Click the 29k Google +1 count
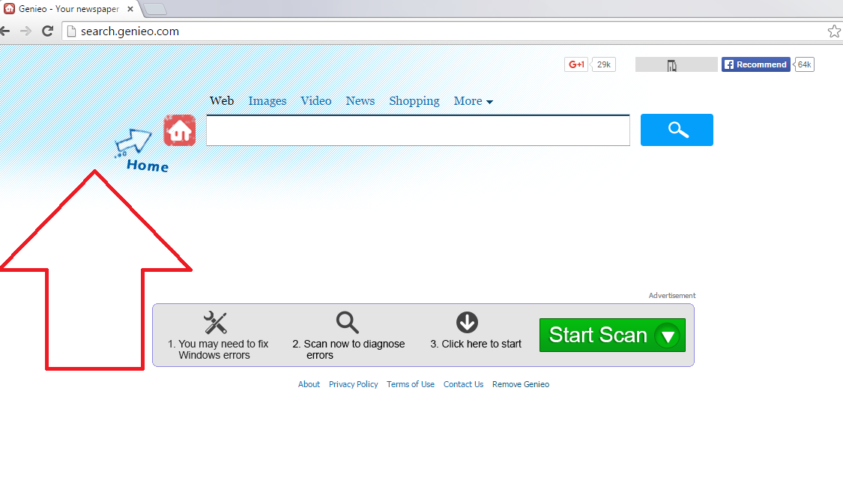 coord(603,64)
